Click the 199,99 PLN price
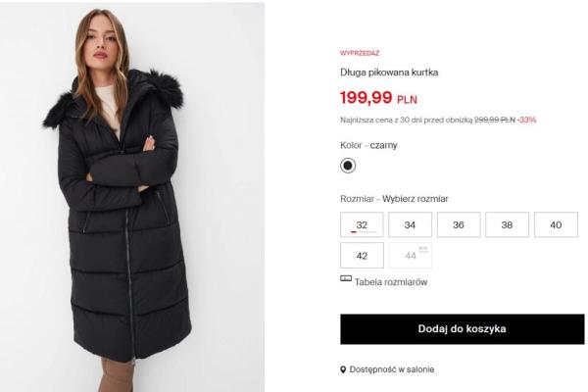Image resolution: width=588 pixels, height=392 pixels. (379, 97)
